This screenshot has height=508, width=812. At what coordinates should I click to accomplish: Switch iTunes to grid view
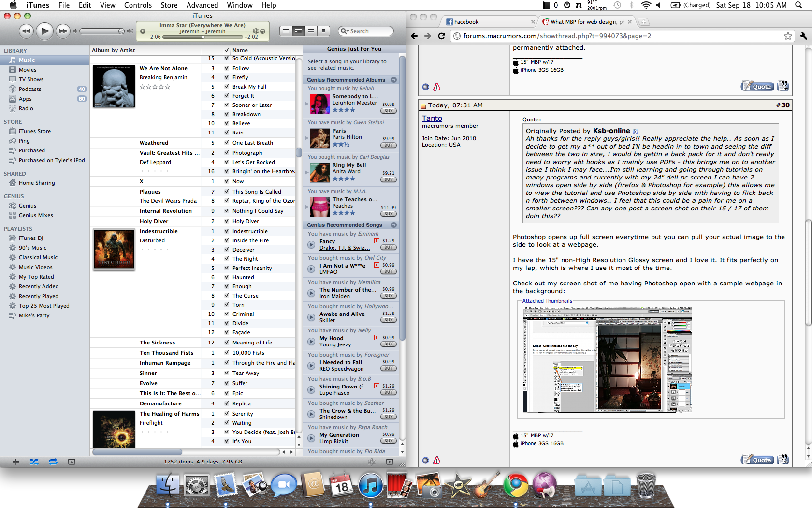311,31
